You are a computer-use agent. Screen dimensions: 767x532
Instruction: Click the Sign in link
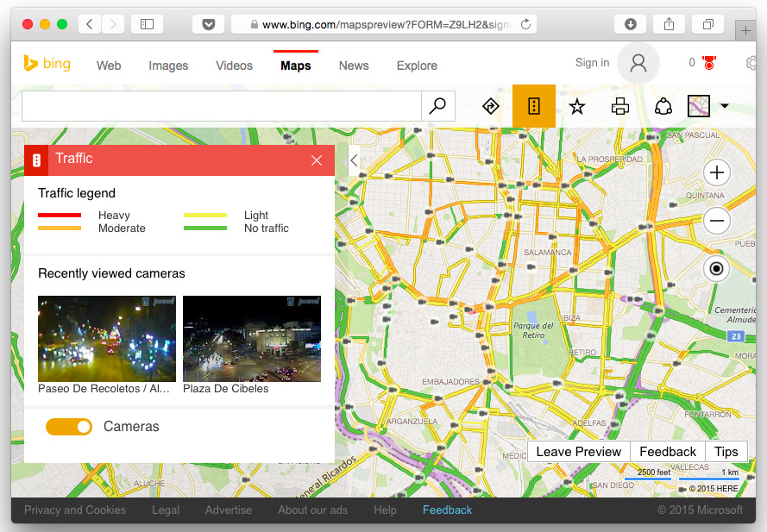(x=593, y=63)
